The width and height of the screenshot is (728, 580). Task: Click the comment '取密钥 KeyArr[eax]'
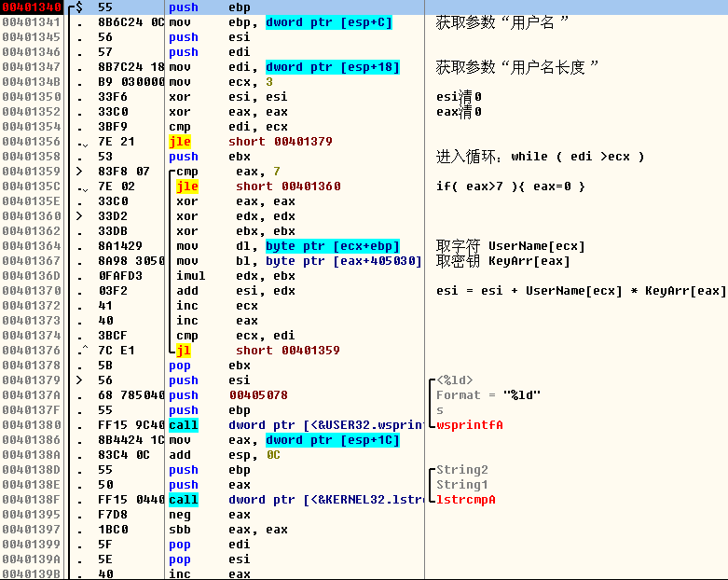(502, 260)
